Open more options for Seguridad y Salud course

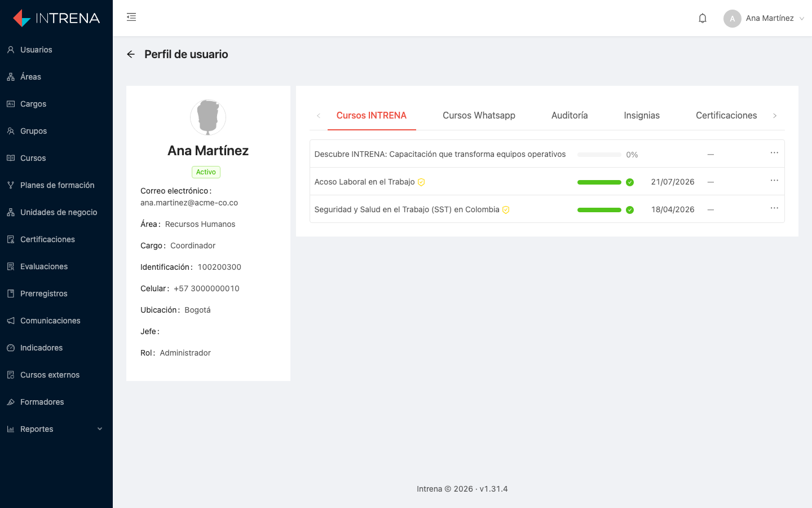click(x=774, y=208)
